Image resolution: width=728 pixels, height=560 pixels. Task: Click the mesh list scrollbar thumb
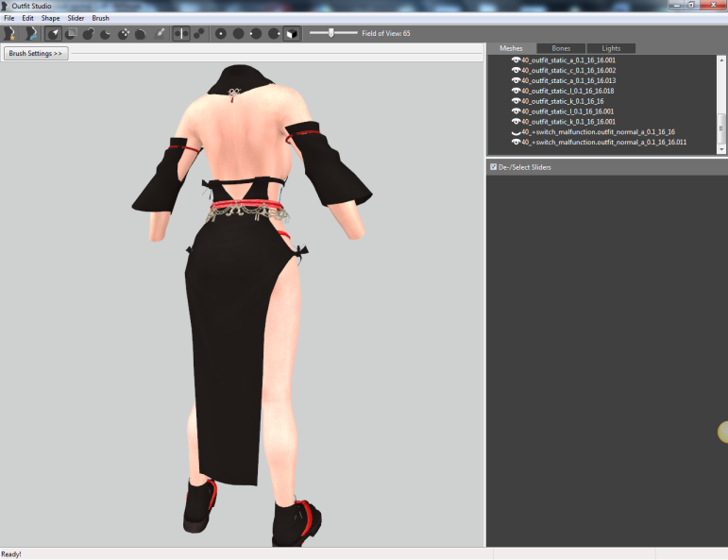[x=721, y=128]
